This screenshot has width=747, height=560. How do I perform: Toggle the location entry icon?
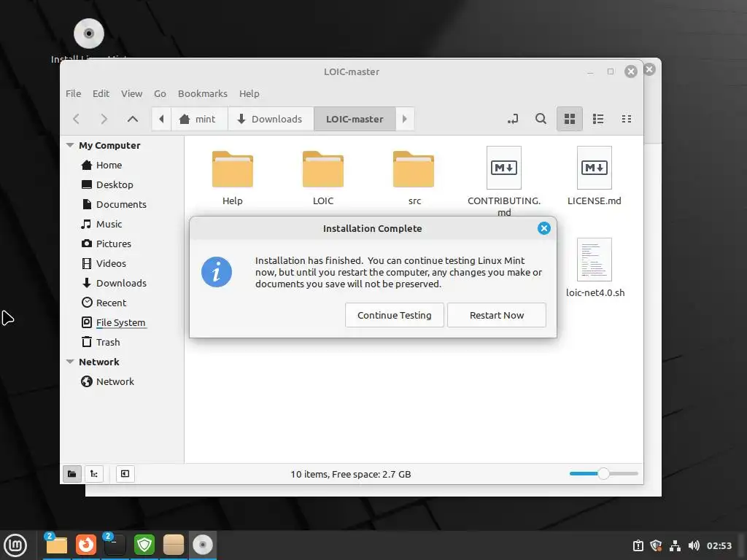[x=513, y=119]
